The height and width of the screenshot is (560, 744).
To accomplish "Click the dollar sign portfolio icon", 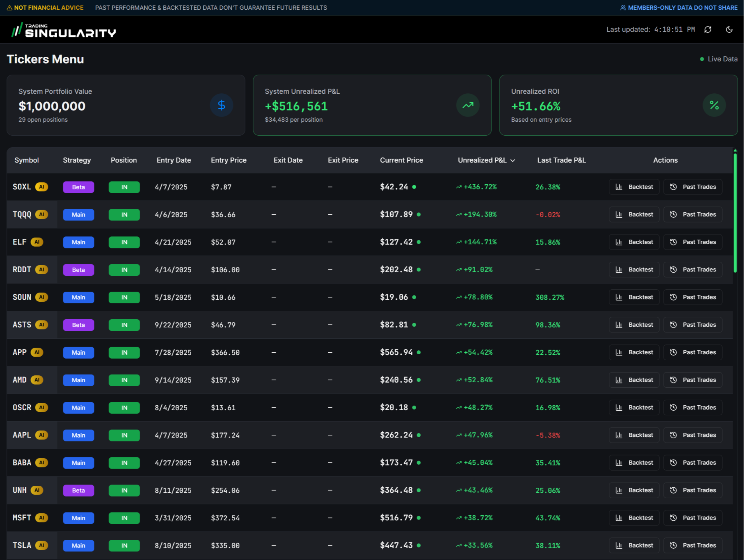I will click(222, 105).
